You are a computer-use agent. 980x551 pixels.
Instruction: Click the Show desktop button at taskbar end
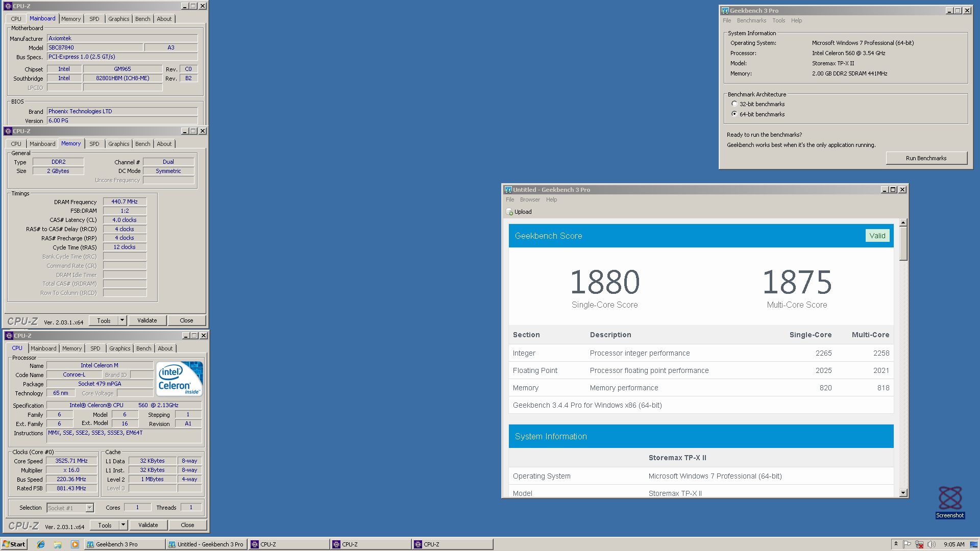pyautogui.click(x=974, y=544)
